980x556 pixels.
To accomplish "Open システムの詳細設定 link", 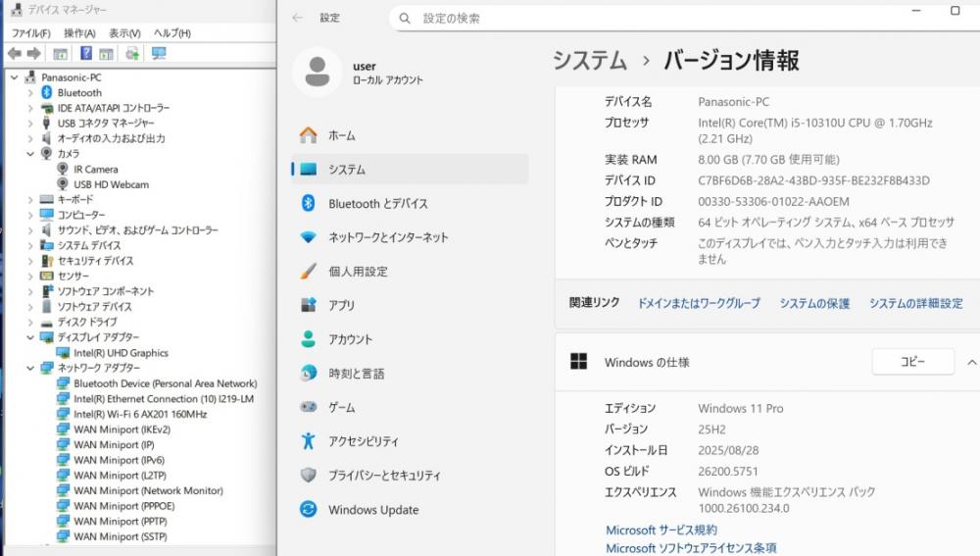I will tap(916, 303).
